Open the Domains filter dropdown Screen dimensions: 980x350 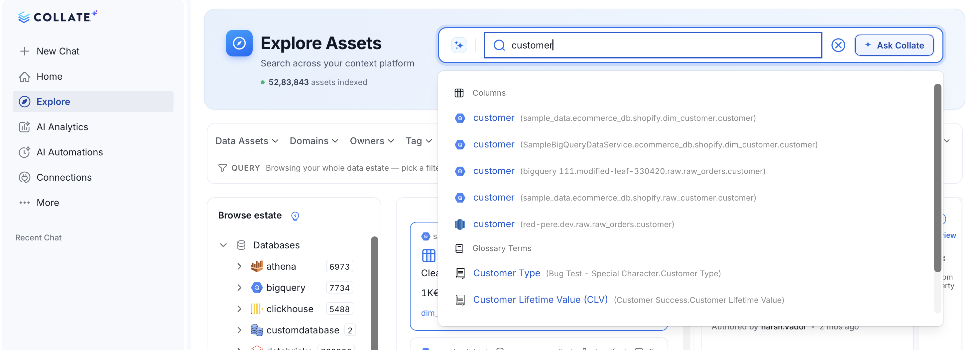[313, 141]
